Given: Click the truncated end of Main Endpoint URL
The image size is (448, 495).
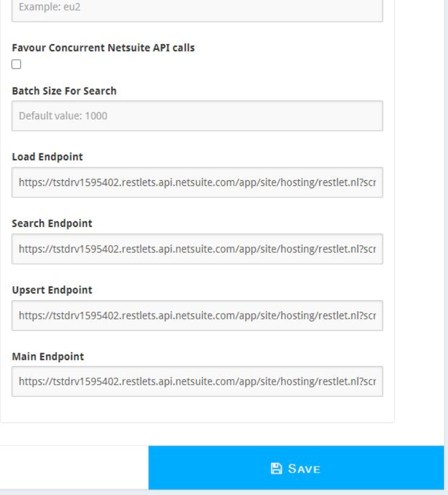Looking at the screenshot, I should tap(369, 381).
